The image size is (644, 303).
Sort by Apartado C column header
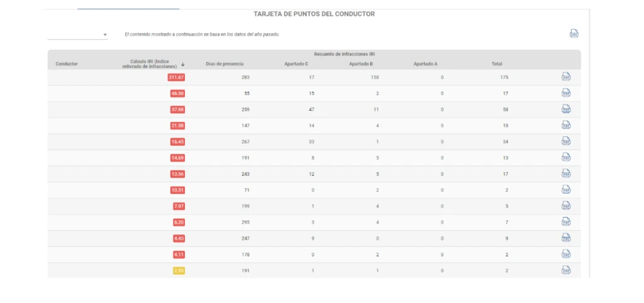pos(296,64)
